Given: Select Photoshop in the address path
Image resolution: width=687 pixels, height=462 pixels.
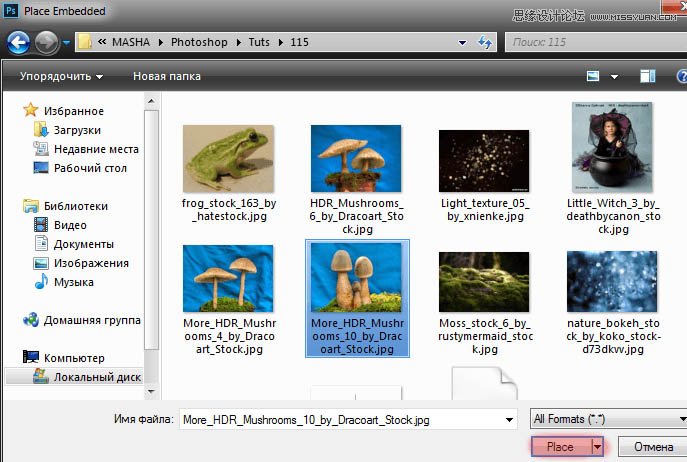Looking at the screenshot, I should (199, 42).
